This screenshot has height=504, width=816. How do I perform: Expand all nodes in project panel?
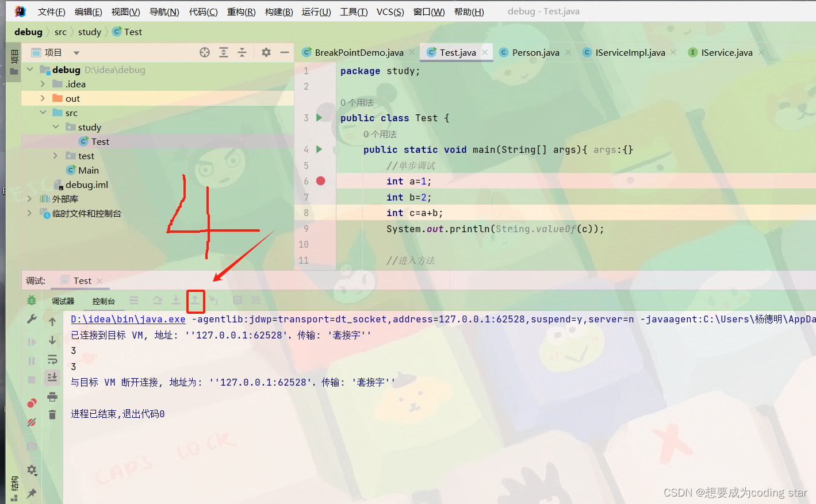click(224, 52)
